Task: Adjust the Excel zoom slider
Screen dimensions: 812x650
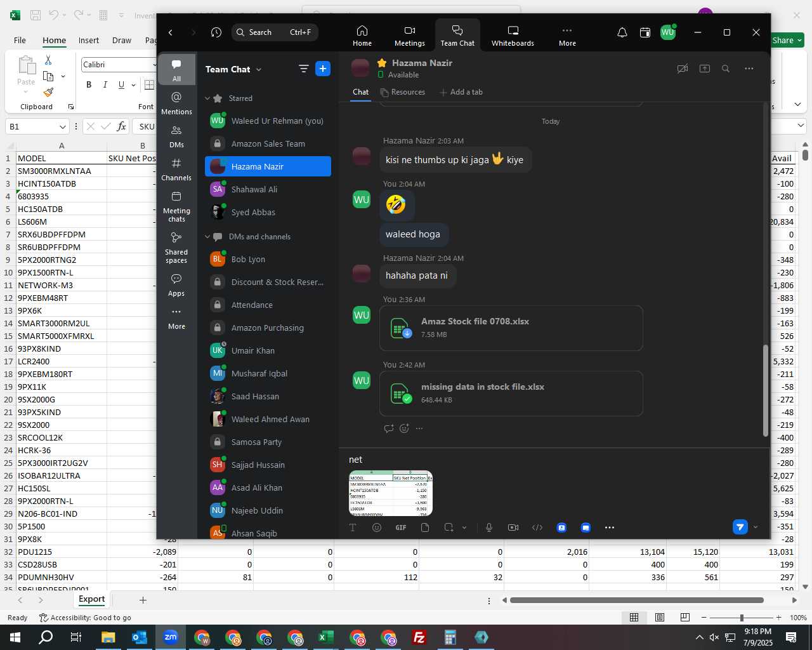Action: pyautogui.click(x=741, y=618)
